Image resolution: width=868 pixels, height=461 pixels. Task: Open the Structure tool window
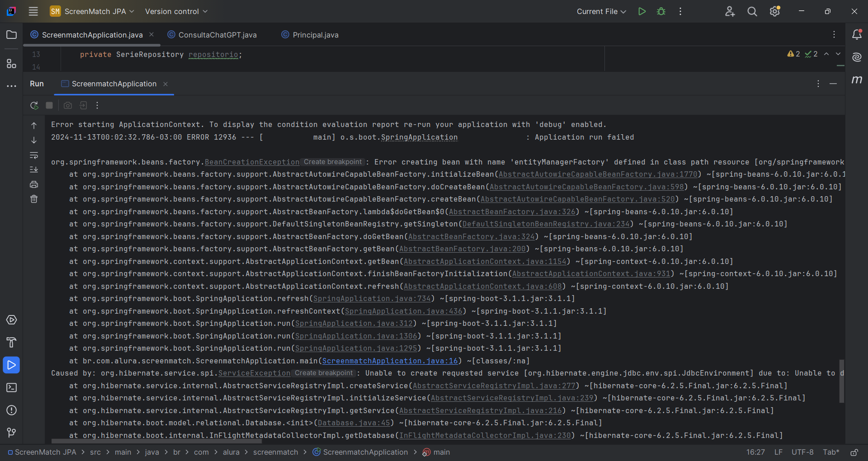coord(11,64)
